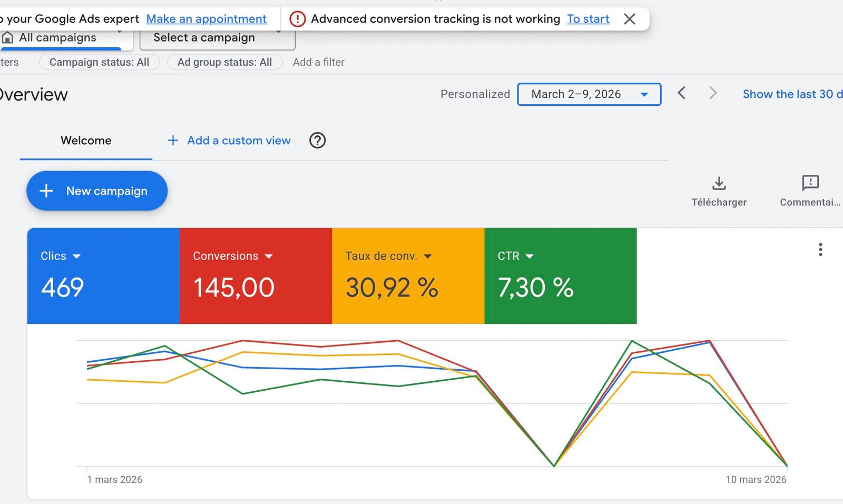Select the Welcome tab

click(86, 141)
